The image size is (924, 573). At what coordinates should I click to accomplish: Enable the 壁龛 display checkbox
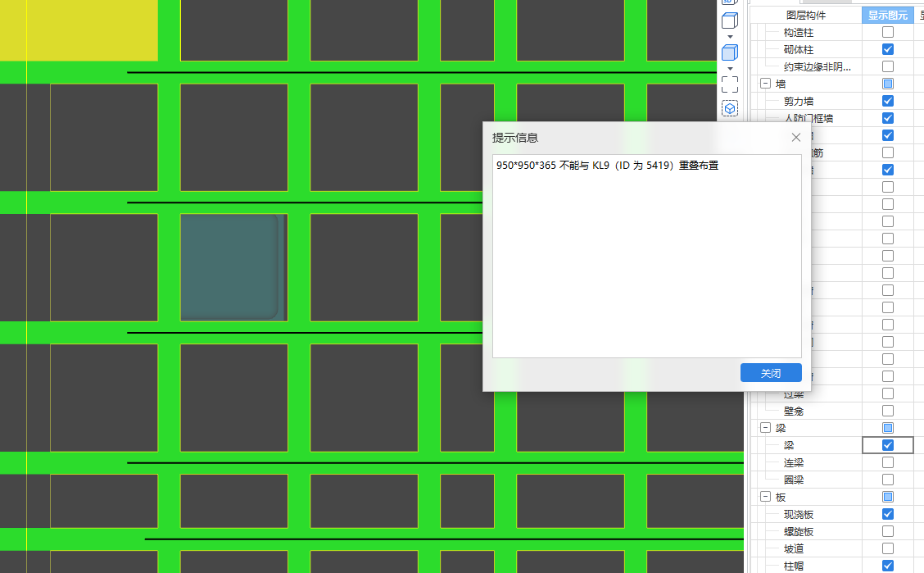[887, 411]
